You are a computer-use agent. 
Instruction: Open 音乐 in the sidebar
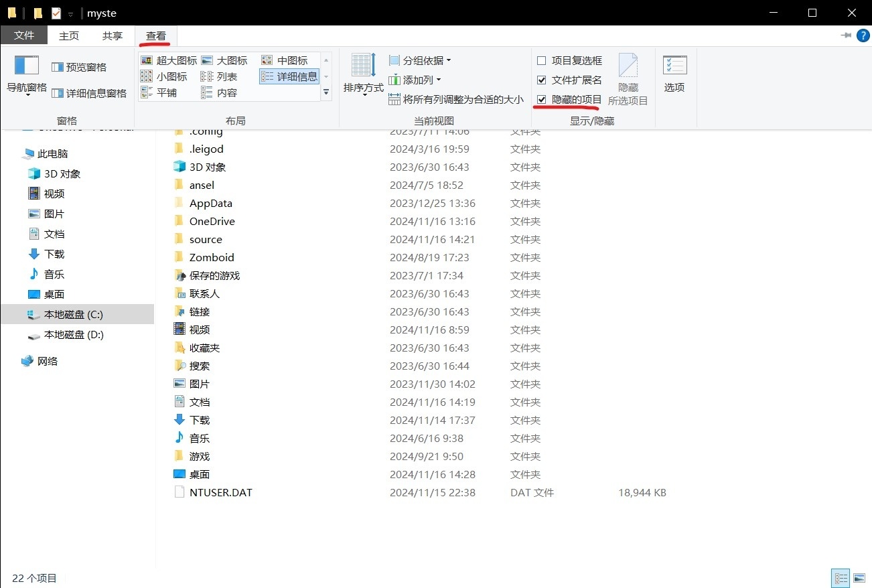click(46, 274)
